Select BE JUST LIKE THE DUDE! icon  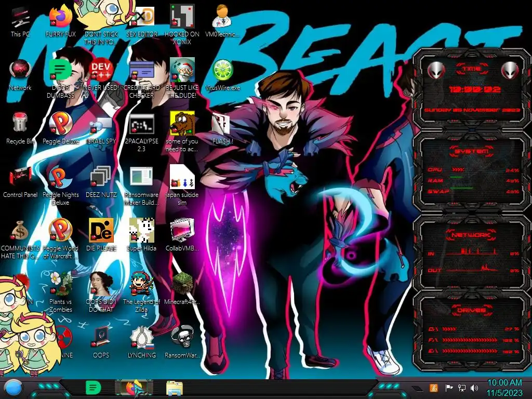click(182, 79)
